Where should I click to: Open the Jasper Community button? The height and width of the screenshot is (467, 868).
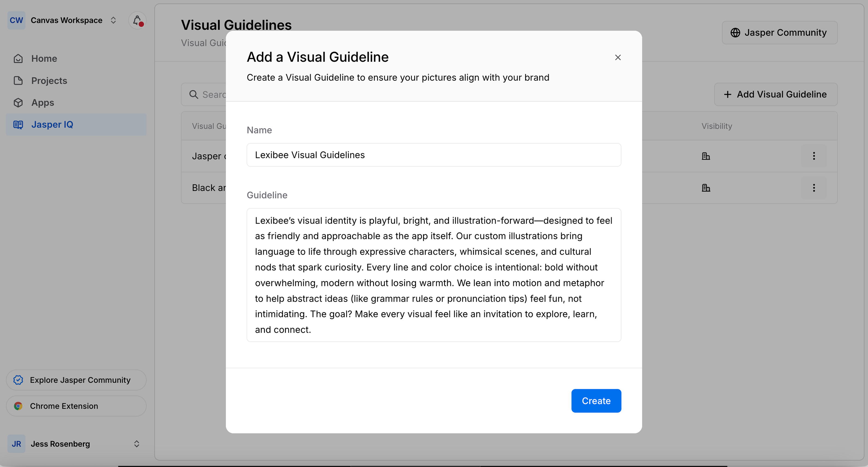pyautogui.click(x=779, y=33)
